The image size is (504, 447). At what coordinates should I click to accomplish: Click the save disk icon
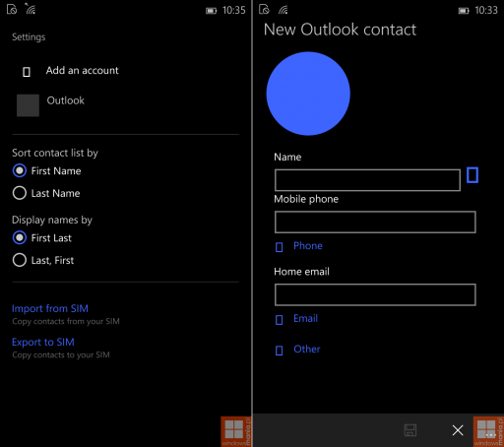click(410, 430)
